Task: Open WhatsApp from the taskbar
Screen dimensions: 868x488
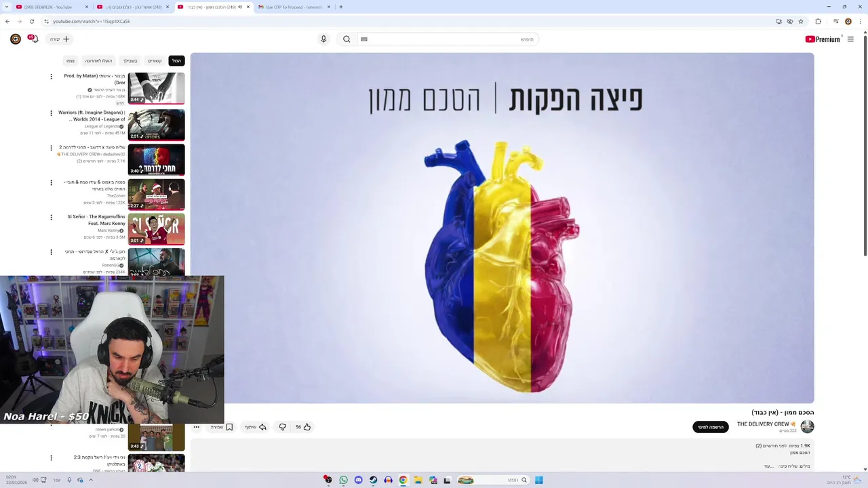Action: [343, 480]
